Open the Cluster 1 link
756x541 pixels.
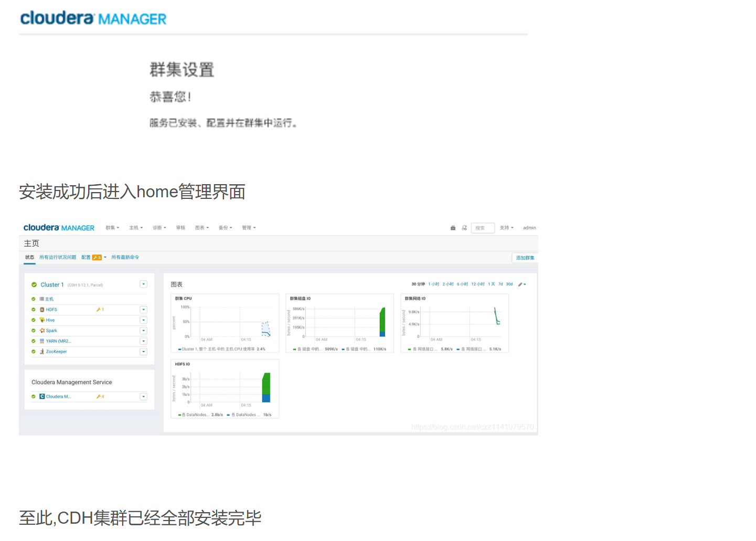point(52,285)
